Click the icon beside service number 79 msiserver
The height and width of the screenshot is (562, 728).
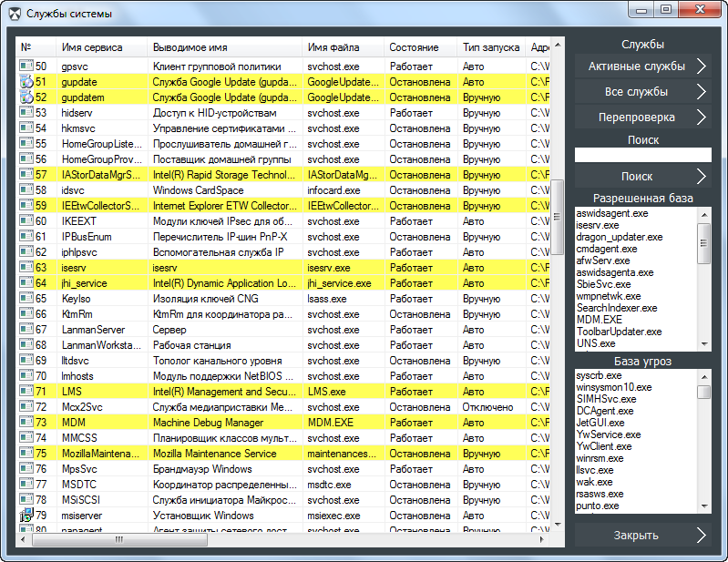click(x=26, y=516)
